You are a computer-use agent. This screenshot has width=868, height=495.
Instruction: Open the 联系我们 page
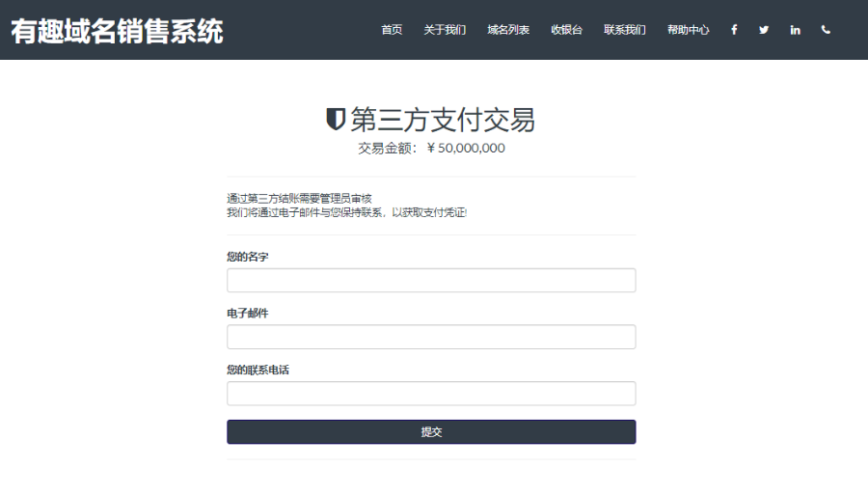[624, 30]
